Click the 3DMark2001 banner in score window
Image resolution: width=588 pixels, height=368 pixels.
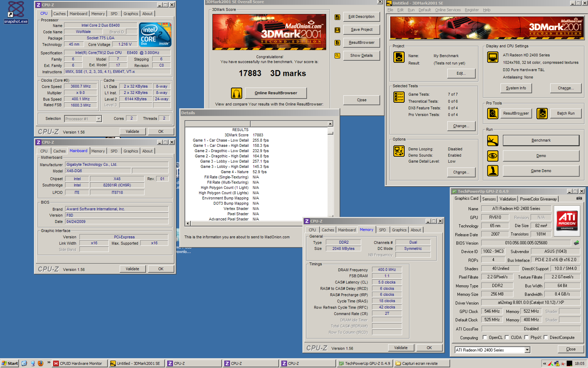coord(269,32)
